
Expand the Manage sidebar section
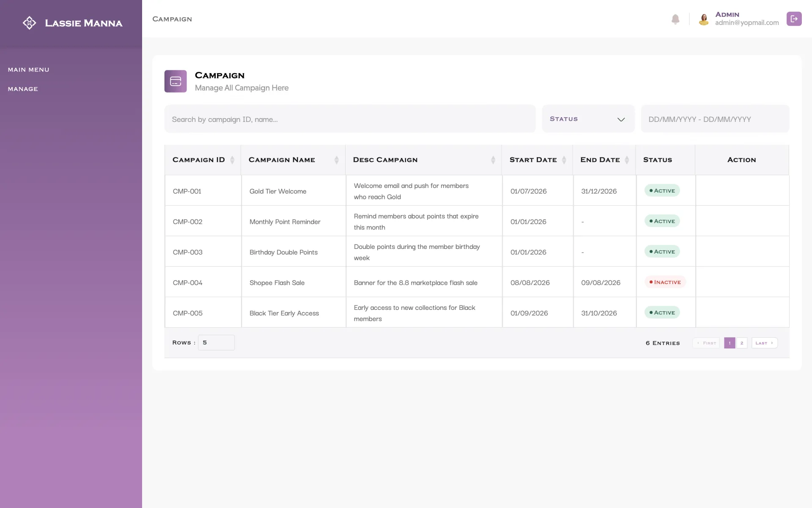(23, 89)
